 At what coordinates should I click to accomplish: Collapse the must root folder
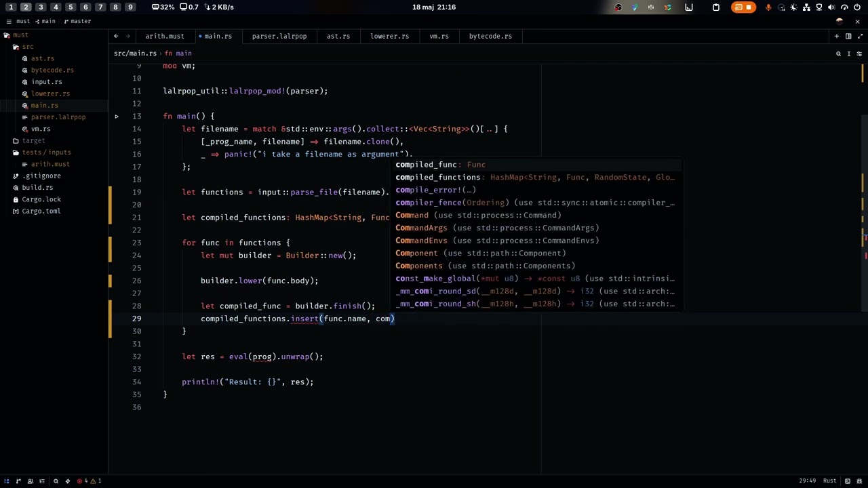pyautogui.click(x=20, y=35)
